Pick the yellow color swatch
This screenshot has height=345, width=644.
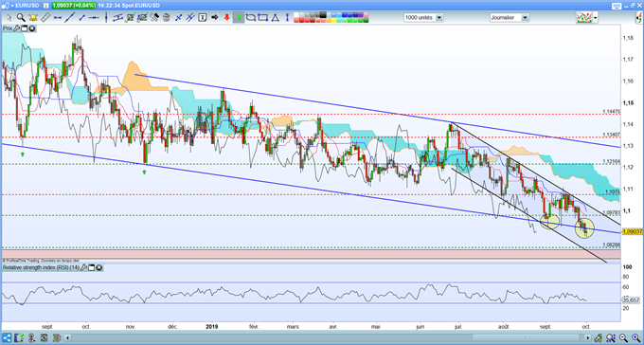334,20
